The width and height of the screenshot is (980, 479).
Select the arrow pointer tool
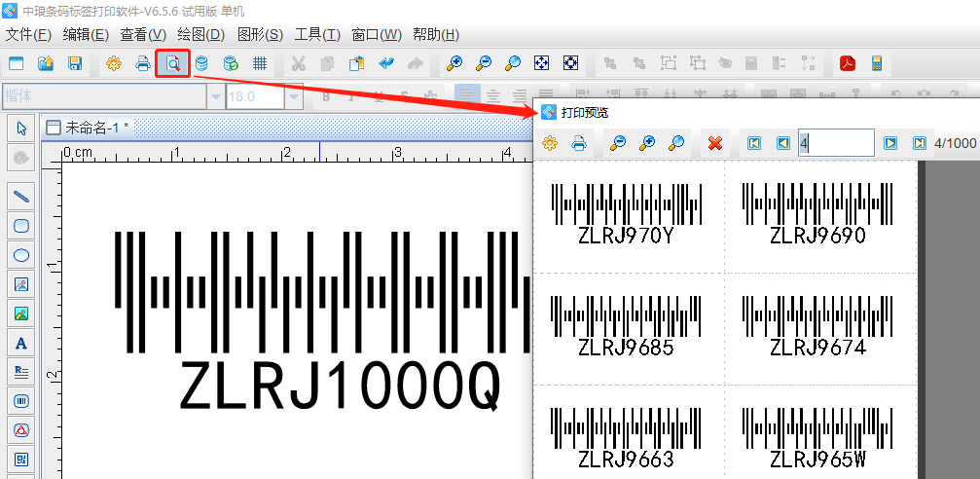(x=21, y=129)
